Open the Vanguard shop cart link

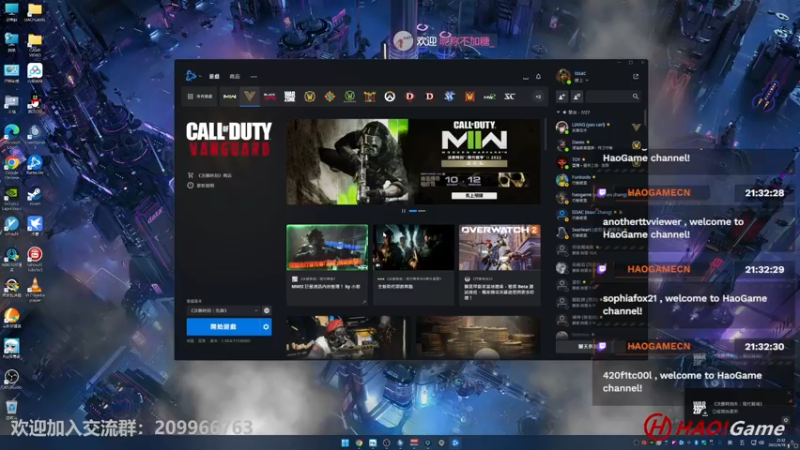pyautogui.click(x=210, y=175)
